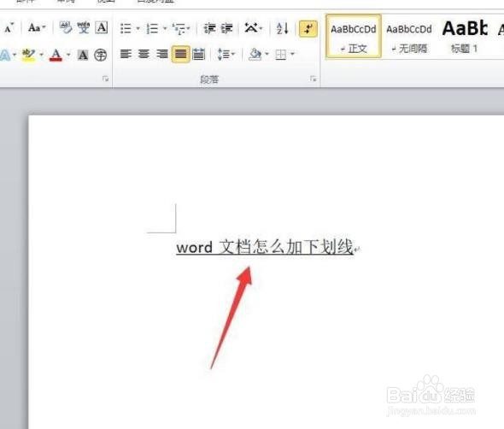Screen dimensions: 504x429
Task: Click the Decrease Indent icon
Action: 209,28
